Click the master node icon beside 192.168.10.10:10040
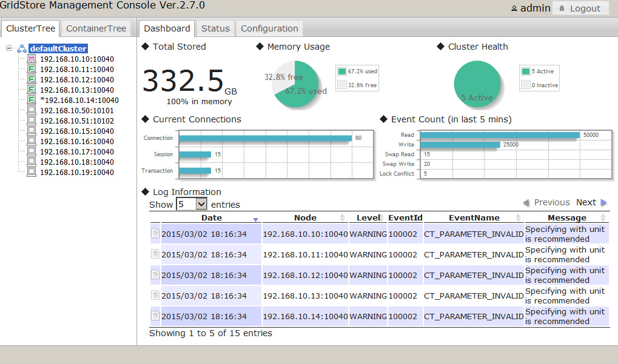This screenshot has height=364, width=618. 31,59
